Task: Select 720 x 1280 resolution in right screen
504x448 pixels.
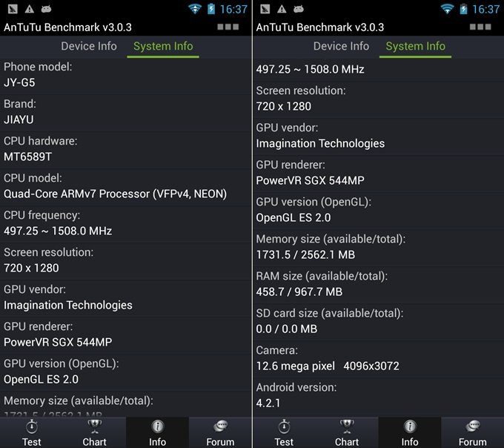Action: [284, 106]
